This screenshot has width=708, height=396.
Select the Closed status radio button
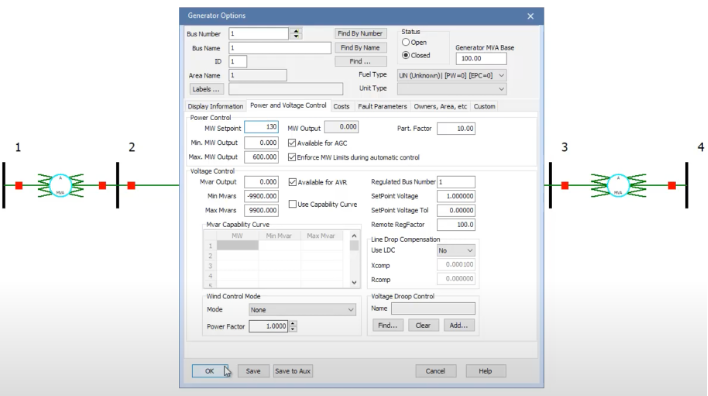pyautogui.click(x=405, y=55)
